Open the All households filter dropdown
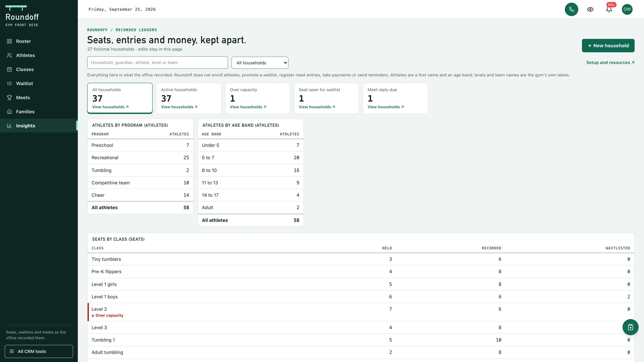This screenshot has height=362, width=644. click(260, 63)
